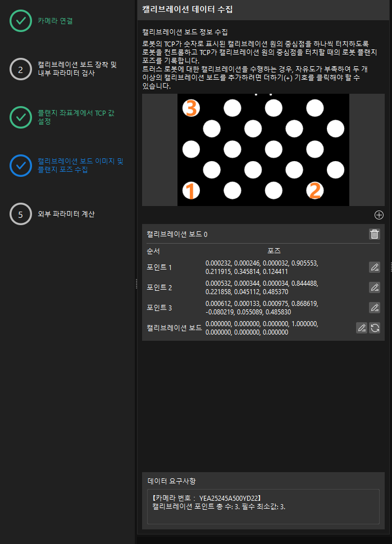This screenshot has height=544, width=392.
Task: Click the 캘리브레이션 보드 pose values
Action: (x=262, y=328)
